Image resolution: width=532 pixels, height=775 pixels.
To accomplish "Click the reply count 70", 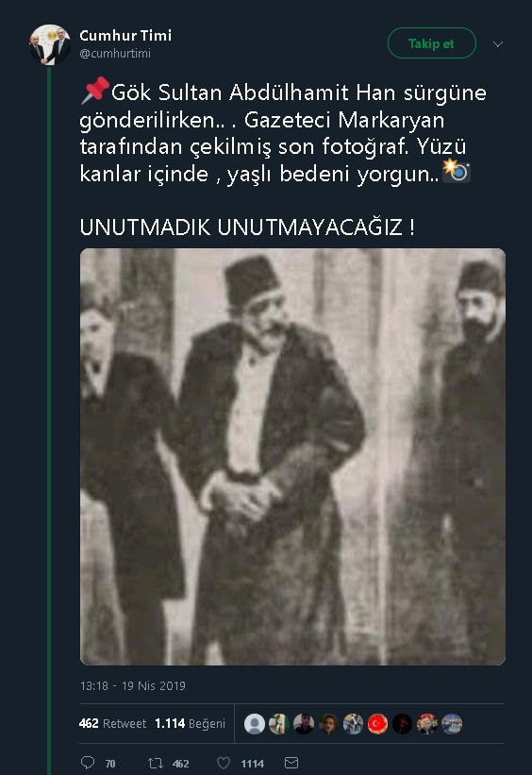I will pos(110,764).
